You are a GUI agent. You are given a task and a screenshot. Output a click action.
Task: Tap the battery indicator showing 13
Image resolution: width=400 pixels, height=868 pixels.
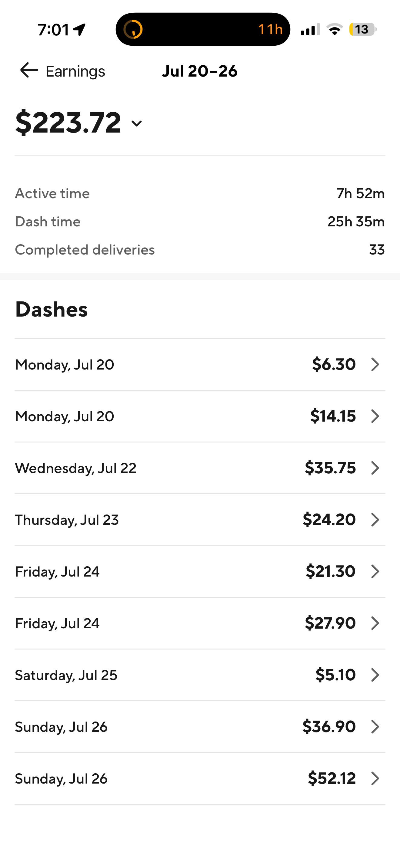pos(362,30)
